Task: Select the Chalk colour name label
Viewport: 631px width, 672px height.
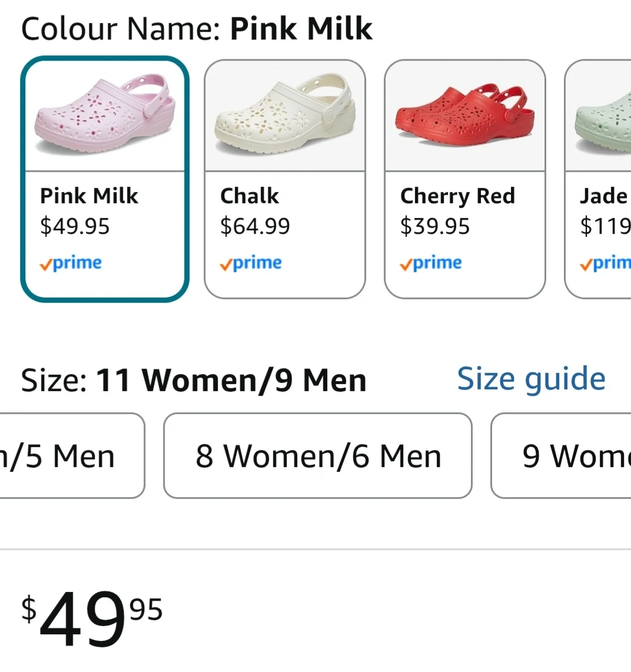Action: click(x=250, y=196)
